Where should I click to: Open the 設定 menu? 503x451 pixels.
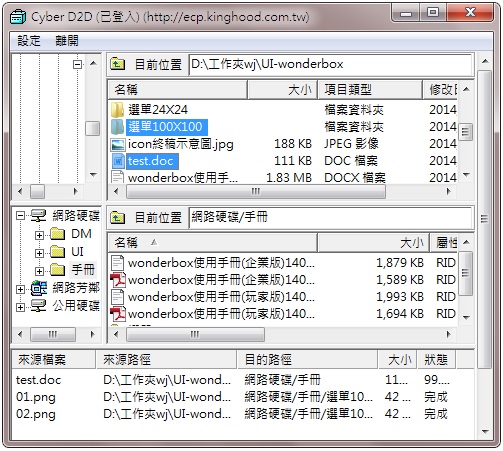29,41
